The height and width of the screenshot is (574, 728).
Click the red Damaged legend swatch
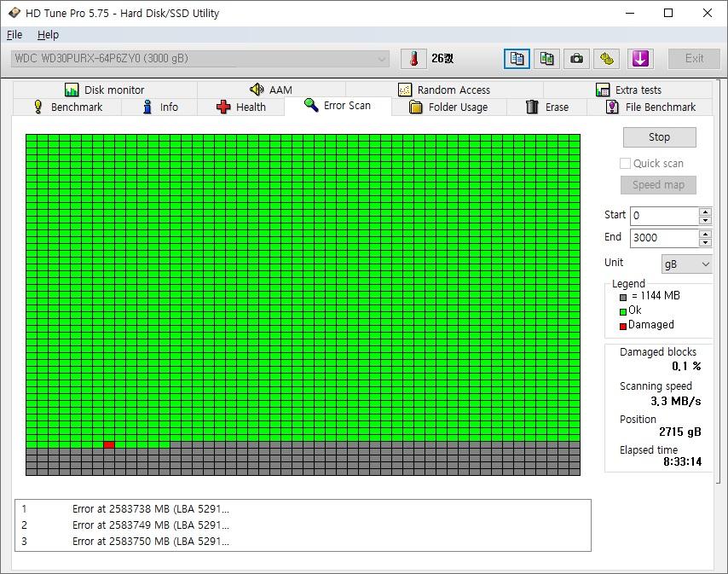(623, 326)
